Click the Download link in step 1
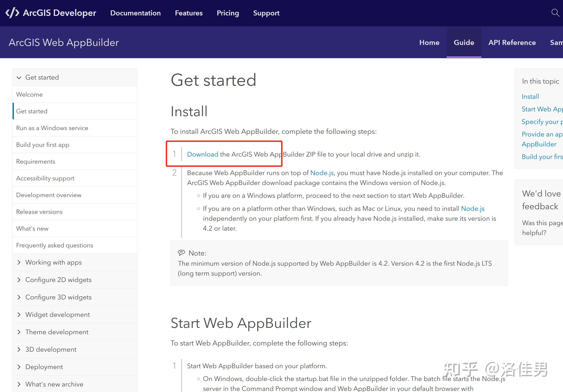The height and width of the screenshot is (392, 563). (x=203, y=154)
